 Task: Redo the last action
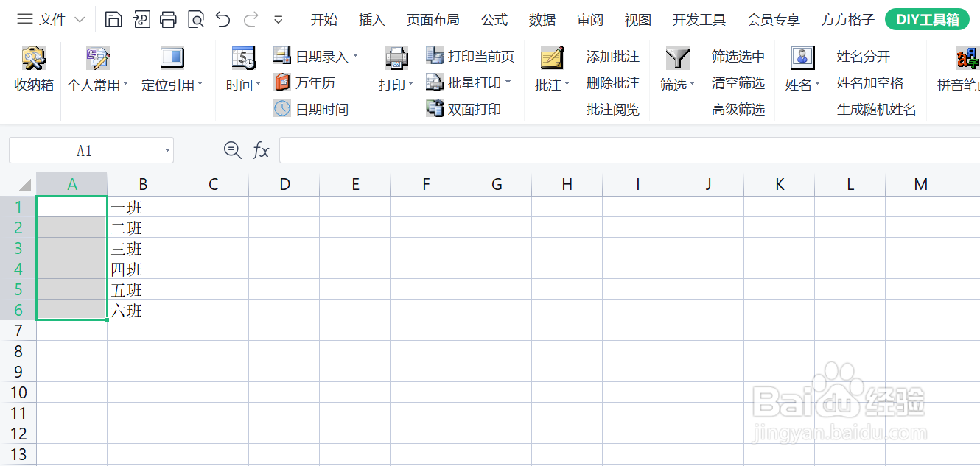point(251,20)
